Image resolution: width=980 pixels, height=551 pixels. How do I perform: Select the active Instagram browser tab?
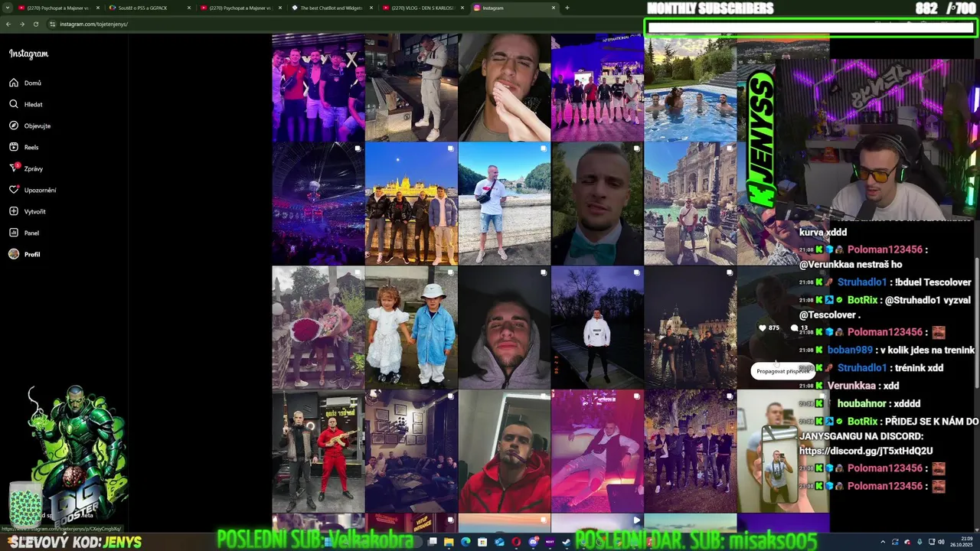pos(514,8)
